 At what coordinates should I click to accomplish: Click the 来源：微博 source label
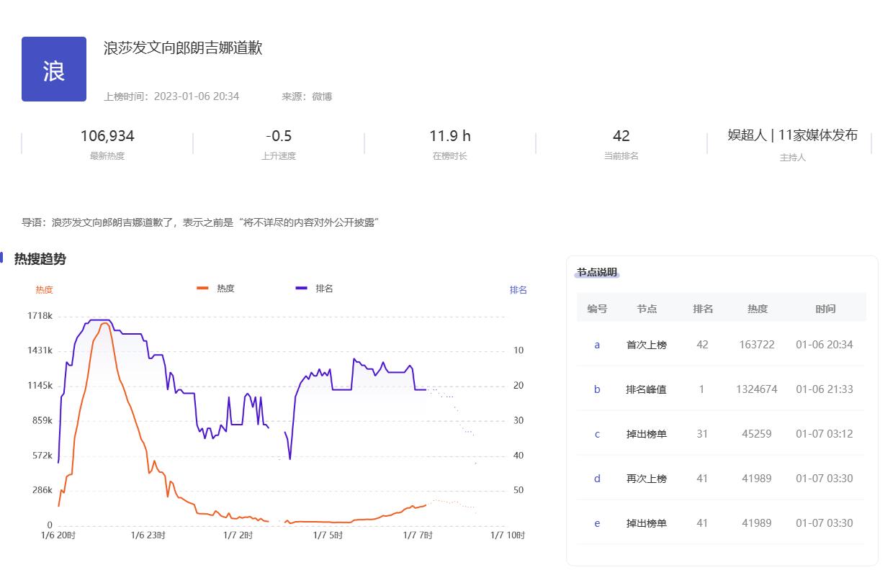pos(307,96)
